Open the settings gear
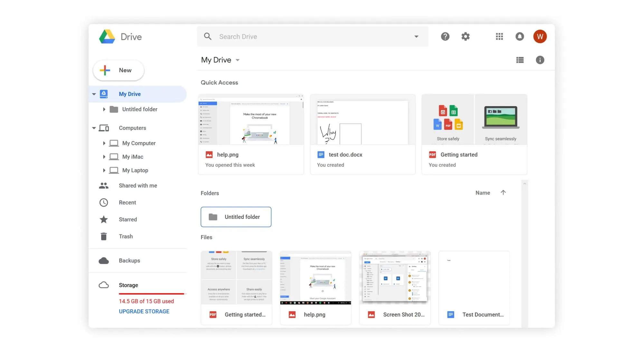This screenshot has height=352, width=644. pyautogui.click(x=466, y=36)
